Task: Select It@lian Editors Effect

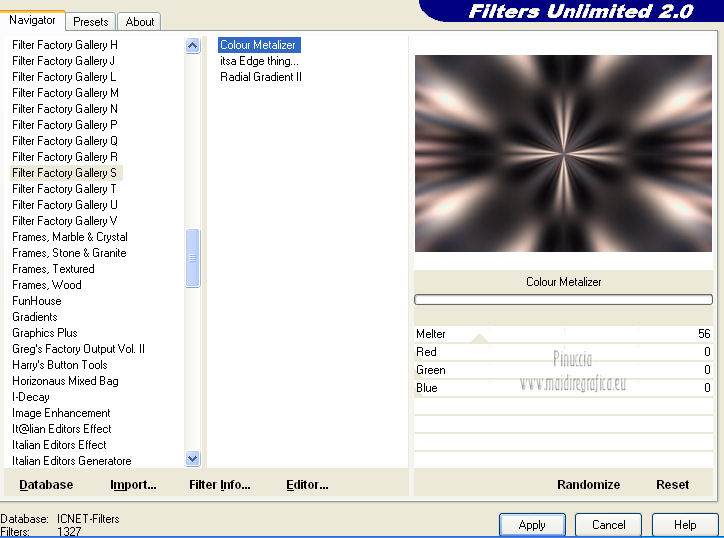Action: coord(61,429)
